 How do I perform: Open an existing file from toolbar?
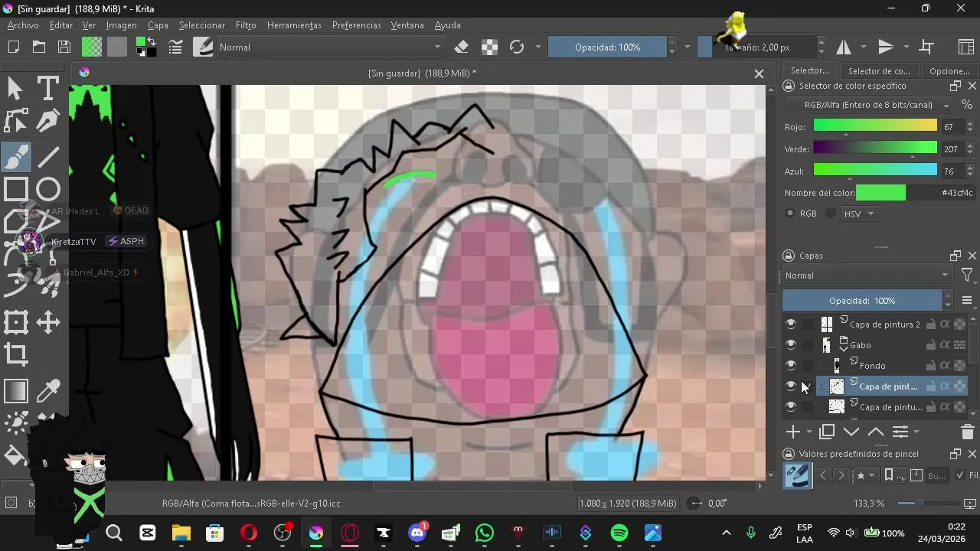(39, 47)
